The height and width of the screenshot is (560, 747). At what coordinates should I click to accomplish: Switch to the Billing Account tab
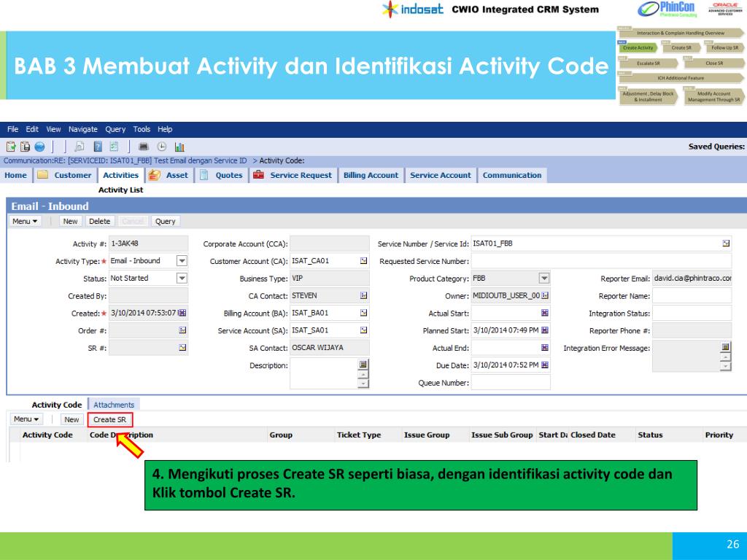pyautogui.click(x=371, y=175)
